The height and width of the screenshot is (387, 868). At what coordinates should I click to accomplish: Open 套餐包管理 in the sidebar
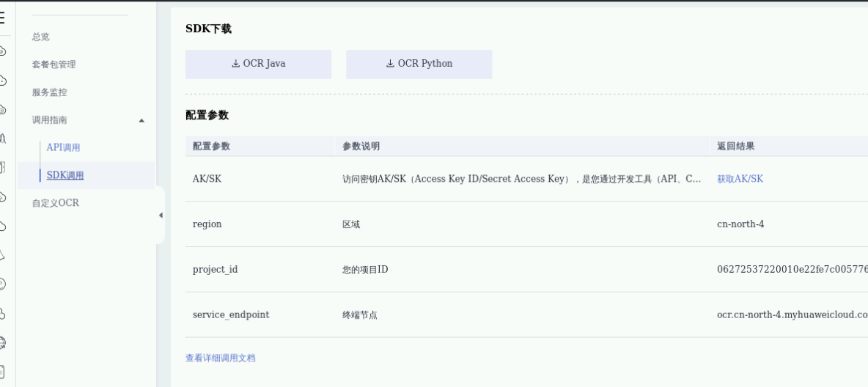[x=54, y=64]
